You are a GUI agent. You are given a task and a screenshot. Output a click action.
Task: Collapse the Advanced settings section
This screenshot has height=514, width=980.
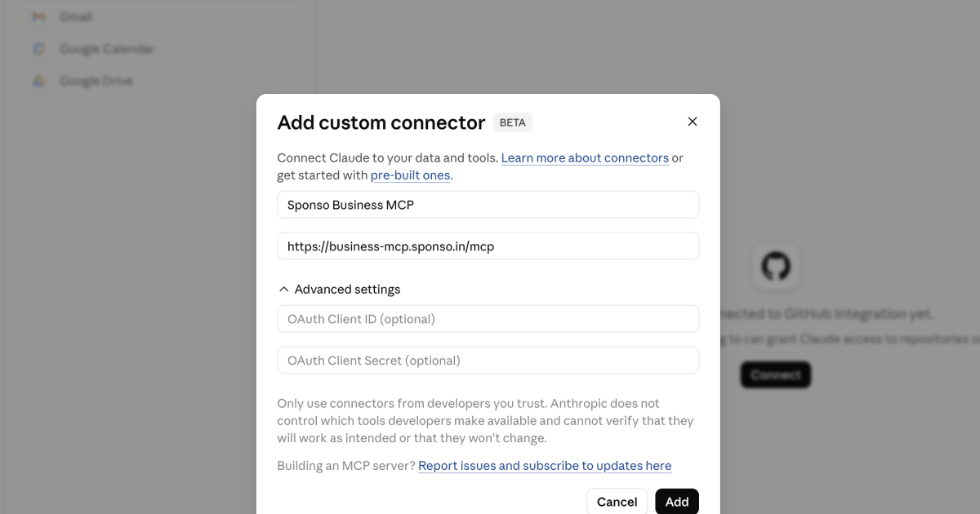(x=340, y=290)
